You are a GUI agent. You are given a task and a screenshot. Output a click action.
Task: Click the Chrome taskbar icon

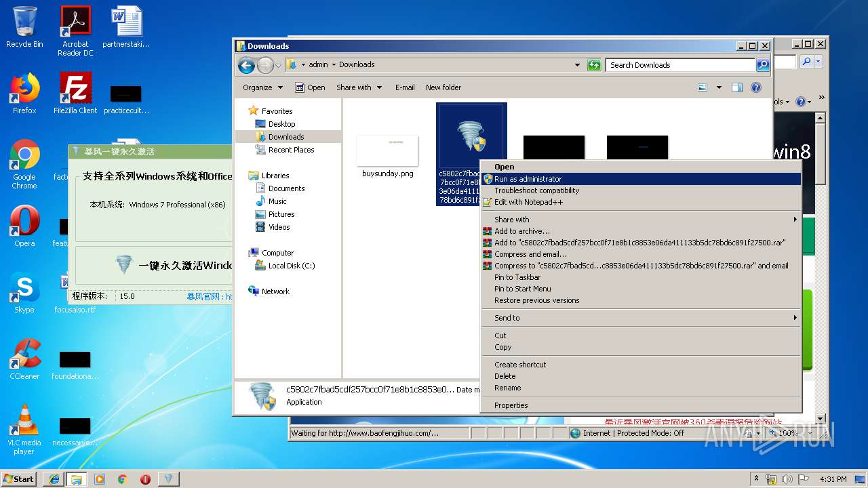(123, 479)
